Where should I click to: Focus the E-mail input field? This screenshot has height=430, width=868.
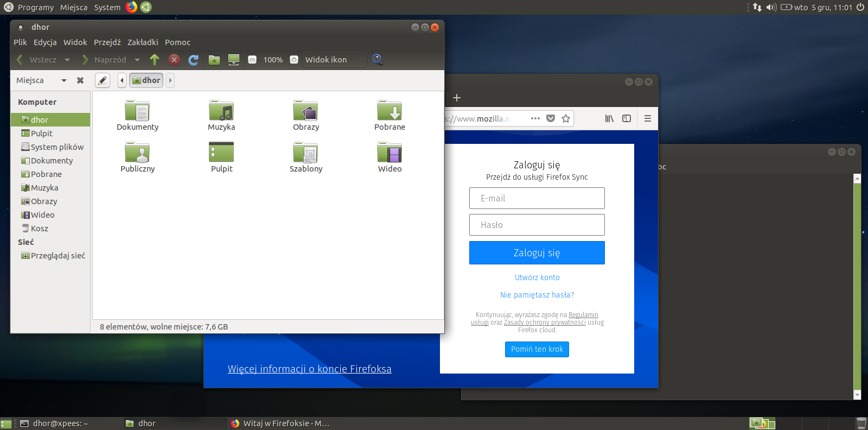click(537, 198)
